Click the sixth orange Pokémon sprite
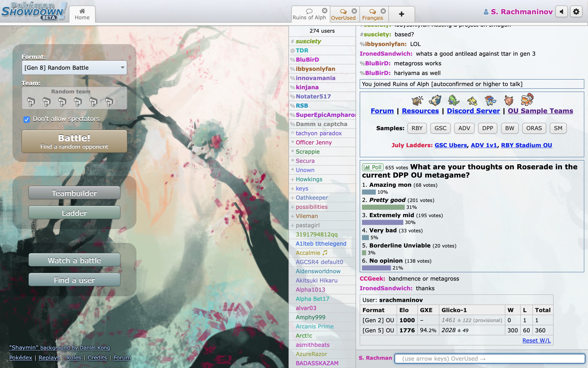The height and width of the screenshot is (368, 588). (x=509, y=100)
